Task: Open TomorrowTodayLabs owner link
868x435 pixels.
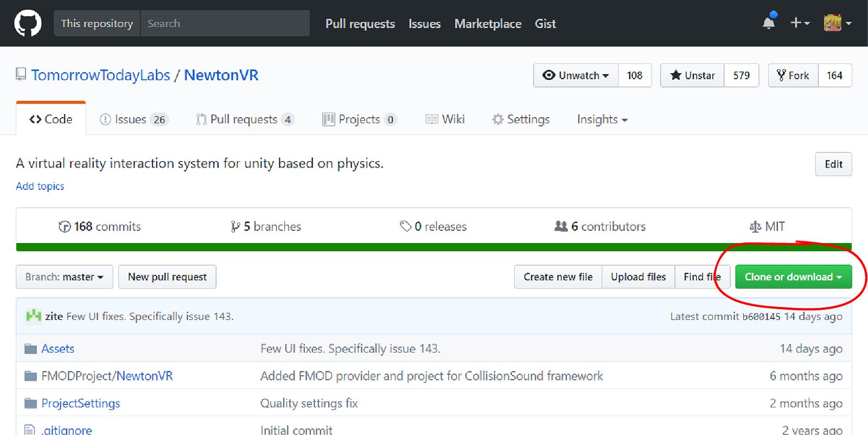Action: pos(101,75)
